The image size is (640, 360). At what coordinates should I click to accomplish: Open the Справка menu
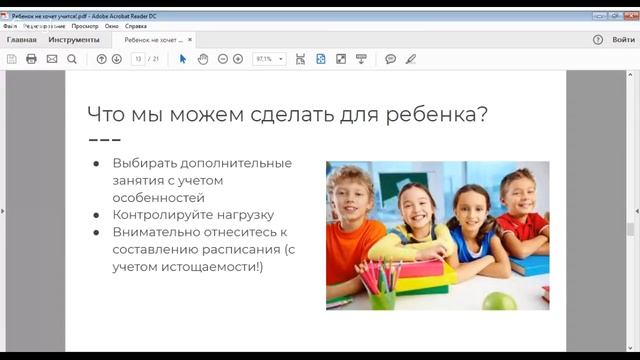[136, 26]
